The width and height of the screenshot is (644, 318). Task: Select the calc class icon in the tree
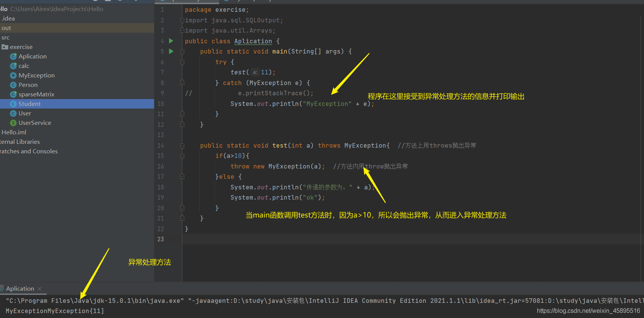tap(13, 66)
